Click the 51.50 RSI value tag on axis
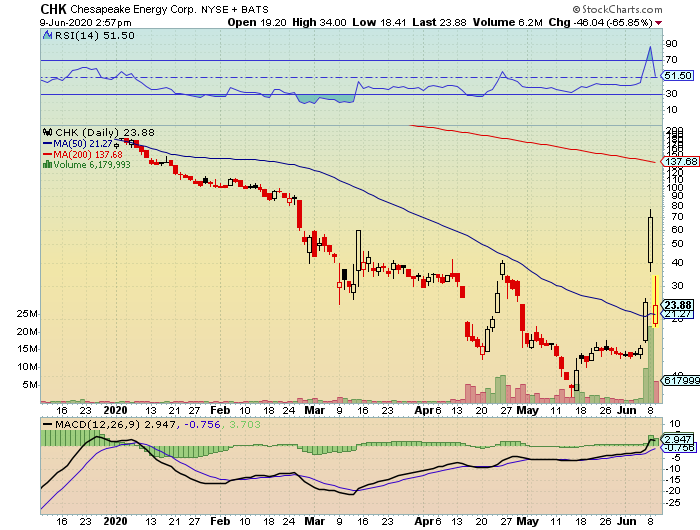700x530 pixels. point(678,76)
